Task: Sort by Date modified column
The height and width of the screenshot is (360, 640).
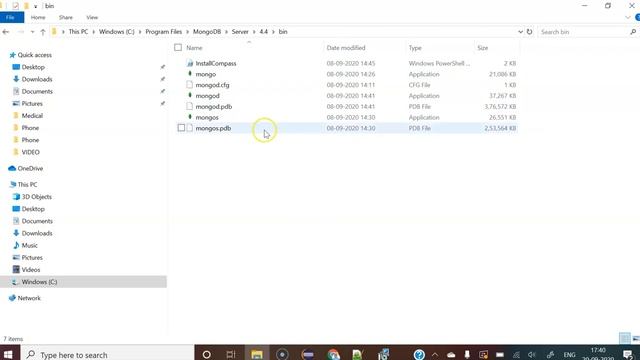Action: point(346,48)
